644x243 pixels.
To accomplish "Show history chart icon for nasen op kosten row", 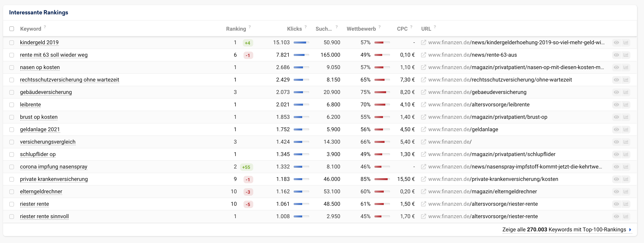I will tap(626, 67).
